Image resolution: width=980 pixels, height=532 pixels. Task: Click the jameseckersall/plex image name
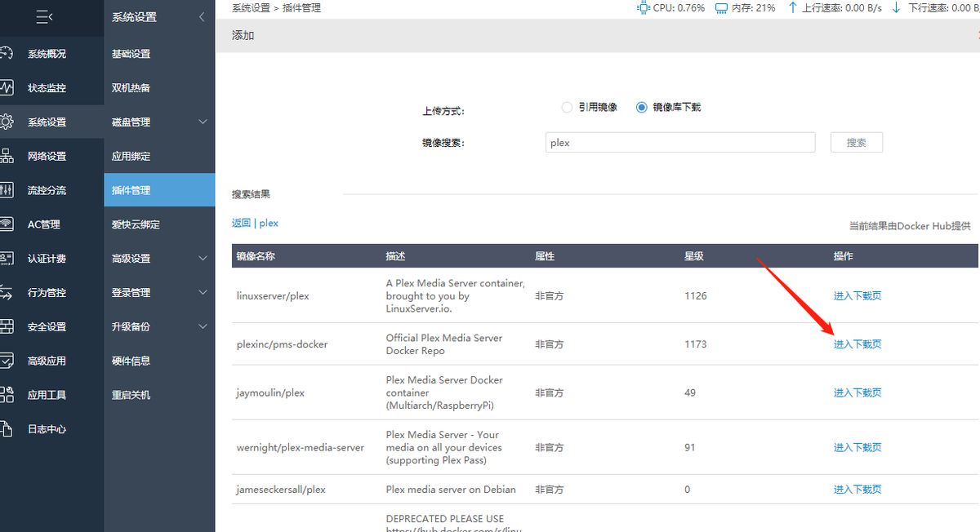281,490
